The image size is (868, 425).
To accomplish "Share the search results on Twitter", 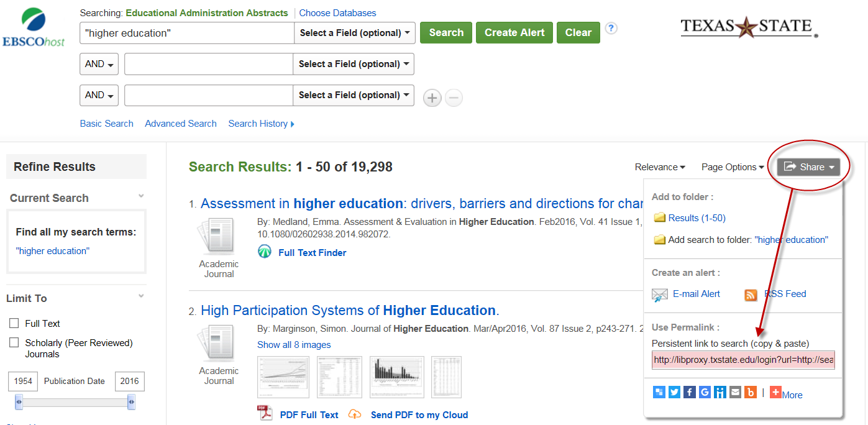I will point(674,392).
